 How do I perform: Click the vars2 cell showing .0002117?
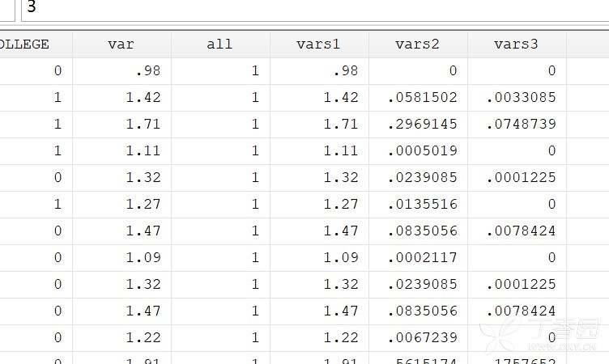422,258
